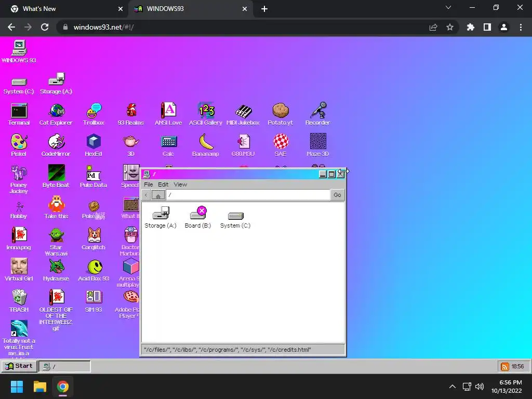
Task: Launch the Corglitch corgi icon
Action: 94,239
